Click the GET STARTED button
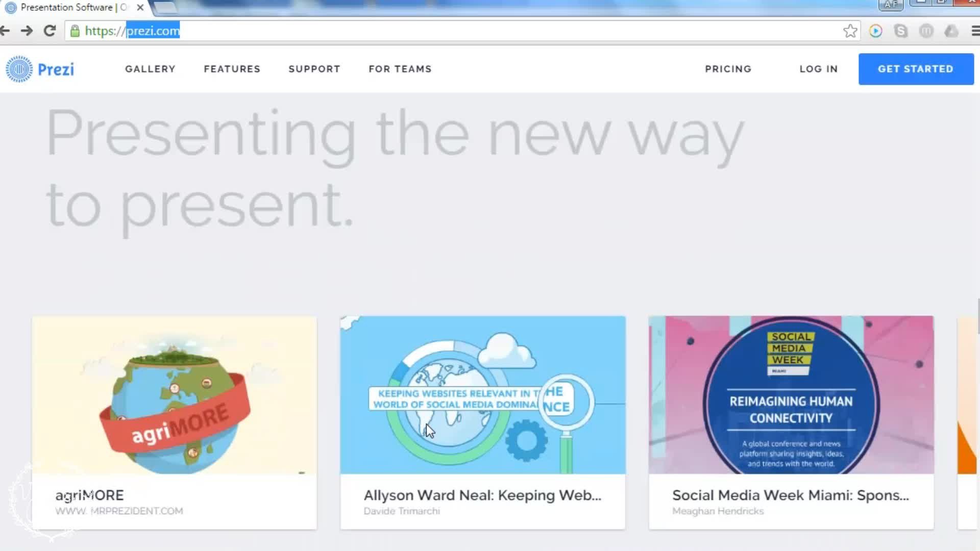The image size is (980, 551). [916, 69]
